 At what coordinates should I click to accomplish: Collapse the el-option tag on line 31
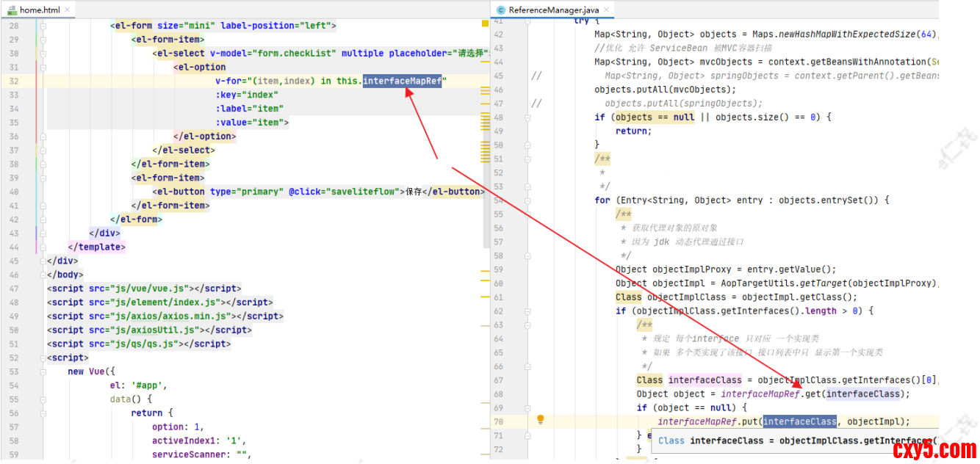(x=43, y=68)
